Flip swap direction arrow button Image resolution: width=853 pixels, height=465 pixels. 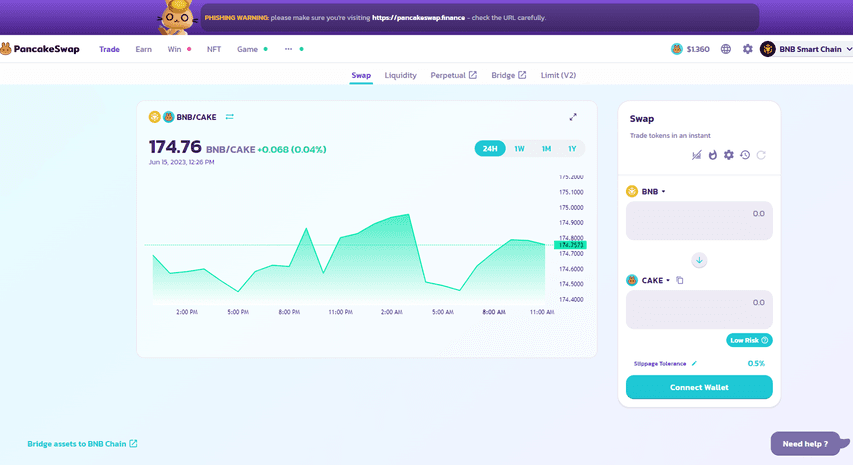pos(699,261)
